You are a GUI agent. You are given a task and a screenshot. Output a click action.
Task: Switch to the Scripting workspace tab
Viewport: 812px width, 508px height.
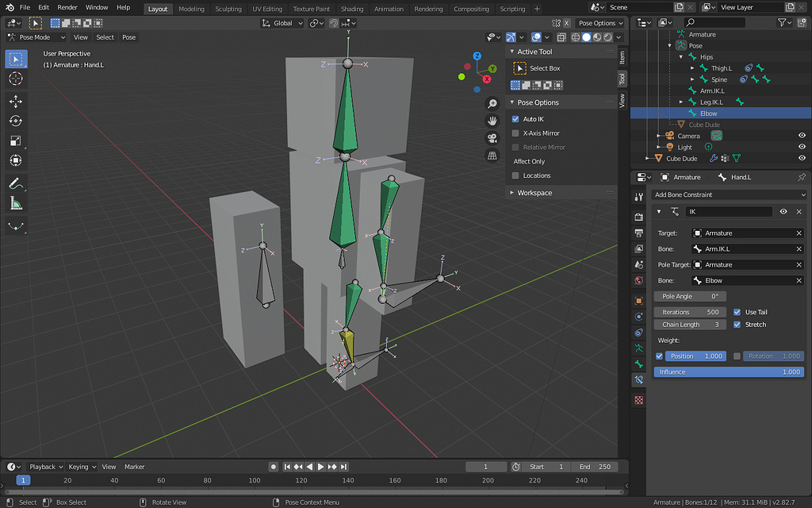(x=512, y=9)
